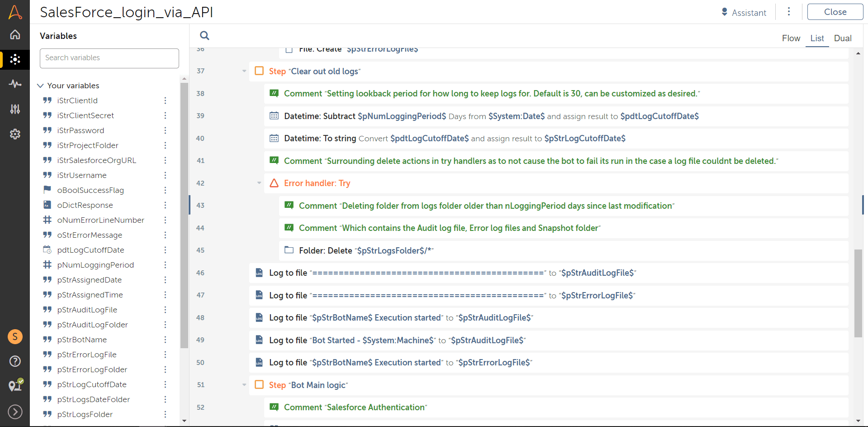Click the flag icon next to oBoolSuccessFlag

point(47,190)
